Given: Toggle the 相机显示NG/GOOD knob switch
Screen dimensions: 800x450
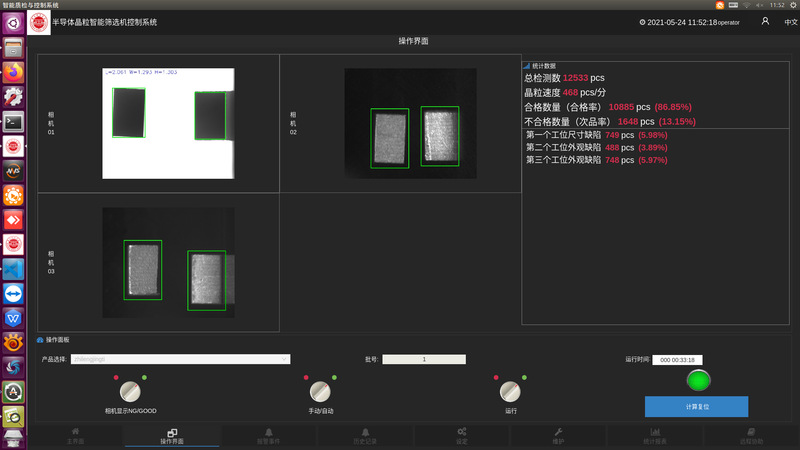Looking at the screenshot, I should (x=130, y=390).
